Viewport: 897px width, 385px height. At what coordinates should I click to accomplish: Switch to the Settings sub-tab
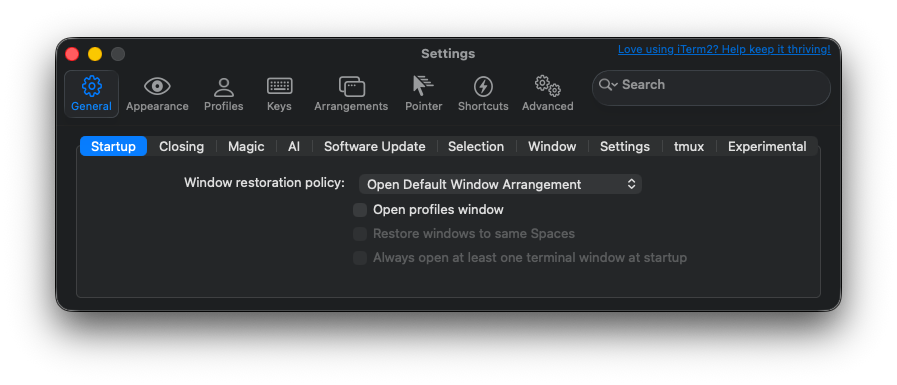[625, 146]
